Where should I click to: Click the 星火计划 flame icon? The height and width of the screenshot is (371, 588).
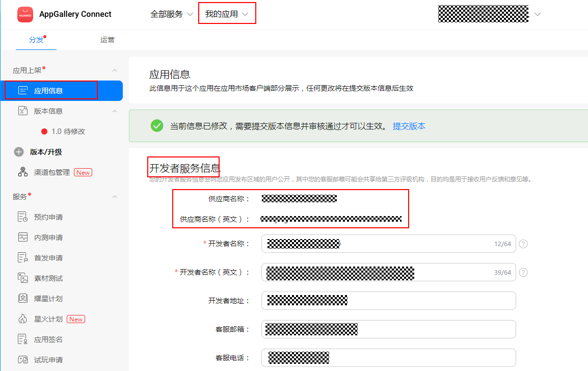click(x=23, y=319)
